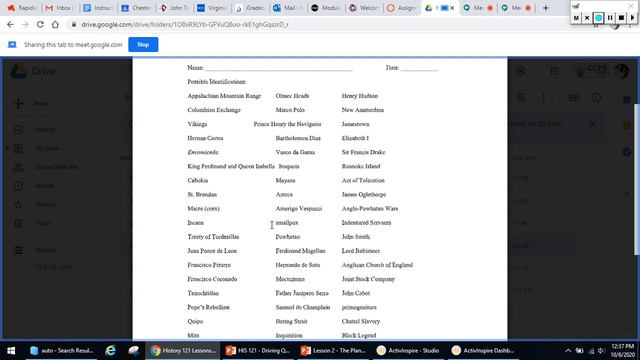This screenshot has height=360, width=640.
Task: Switch to second Meet tab
Action: click(516, 8)
